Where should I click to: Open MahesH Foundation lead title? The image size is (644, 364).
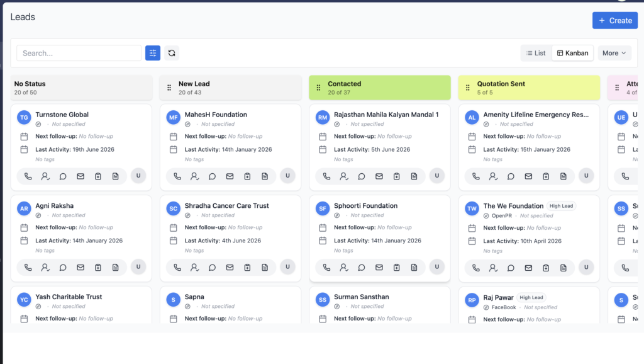216,115
